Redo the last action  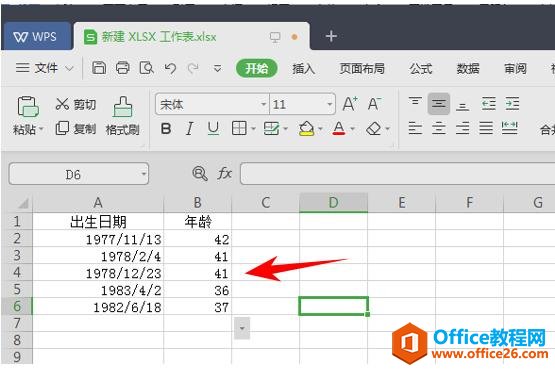click(193, 68)
